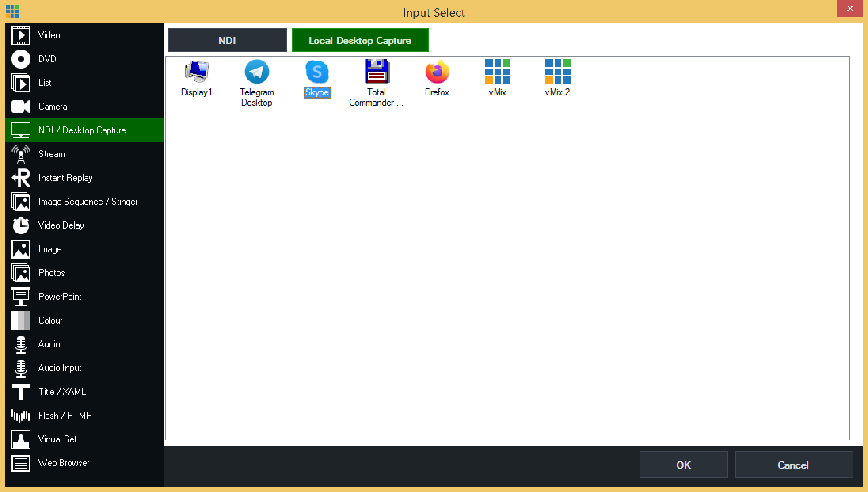Screen dimensions: 868x492
Task: Click the highlighted Skype caption text
Action: [x=317, y=92]
